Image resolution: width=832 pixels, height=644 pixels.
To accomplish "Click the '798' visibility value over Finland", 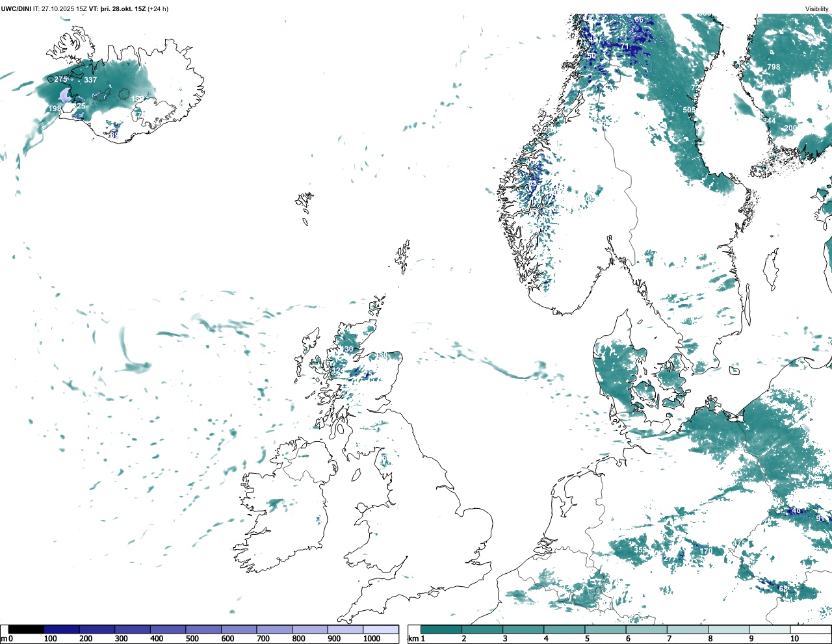I will pyautogui.click(x=773, y=67).
